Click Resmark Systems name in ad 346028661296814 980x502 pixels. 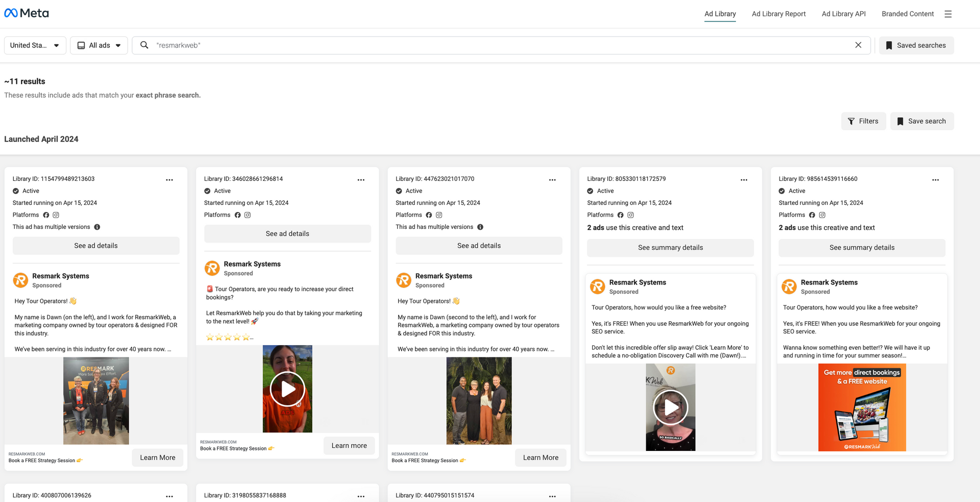252,264
